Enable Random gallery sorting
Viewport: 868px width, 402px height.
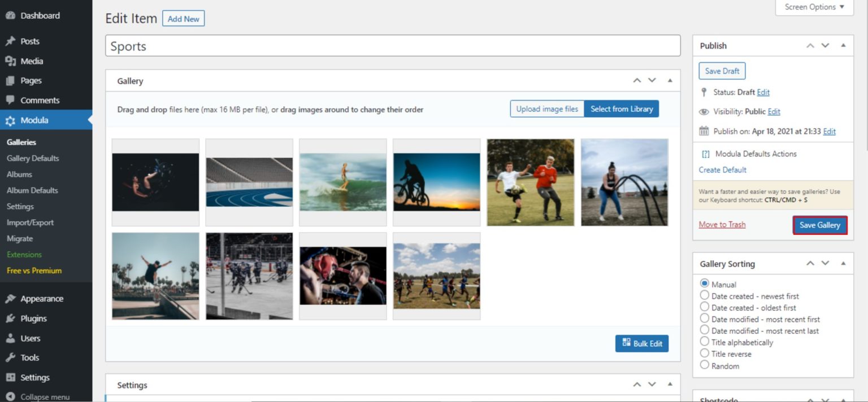[705, 365]
